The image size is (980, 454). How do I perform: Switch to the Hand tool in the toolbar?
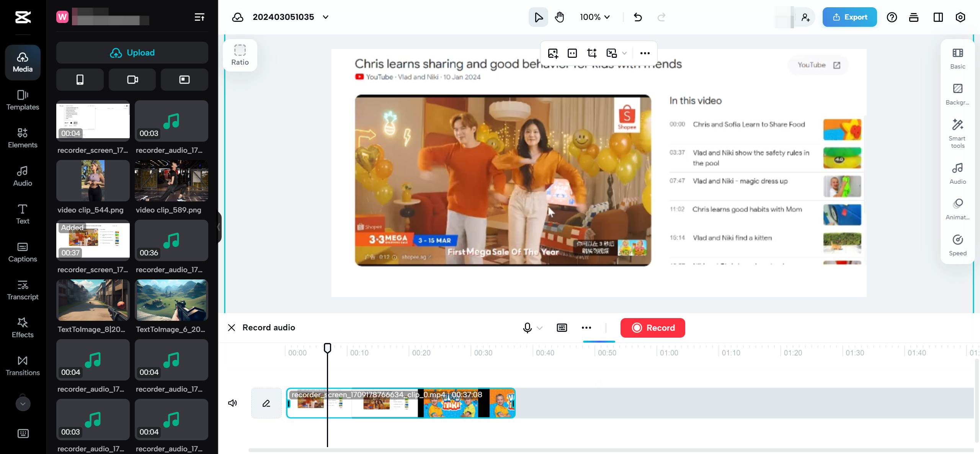[559, 17]
